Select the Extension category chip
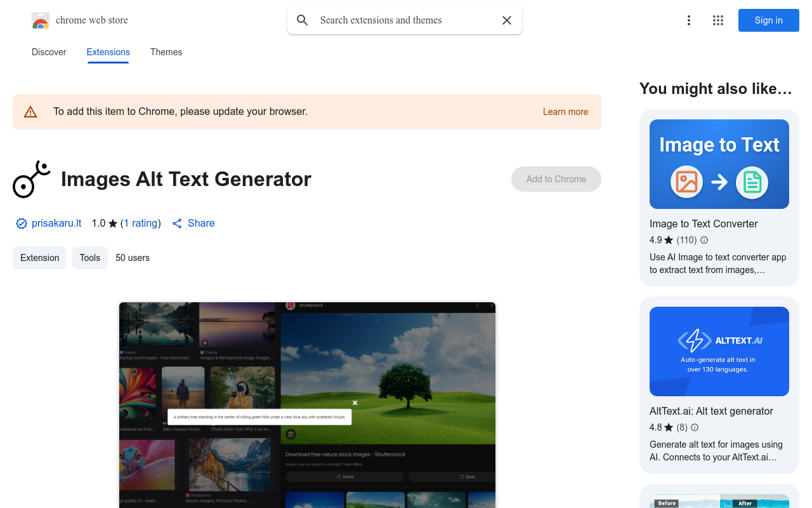The height and width of the screenshot is (508, 812). [39, 258]
